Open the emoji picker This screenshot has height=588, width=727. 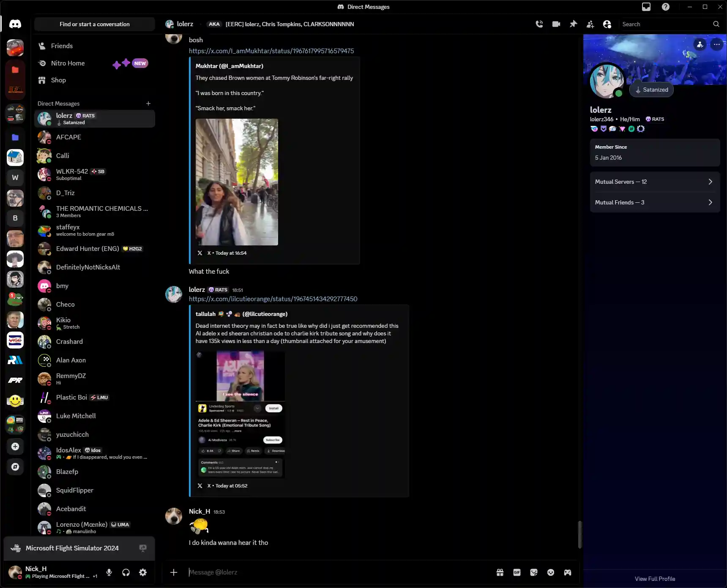click(551, 572)
